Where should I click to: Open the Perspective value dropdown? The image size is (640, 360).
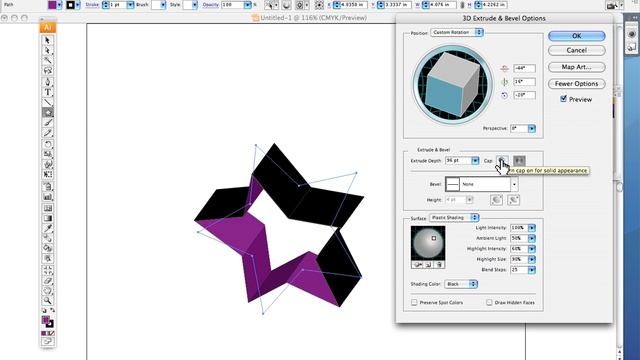tap(531, 129)
